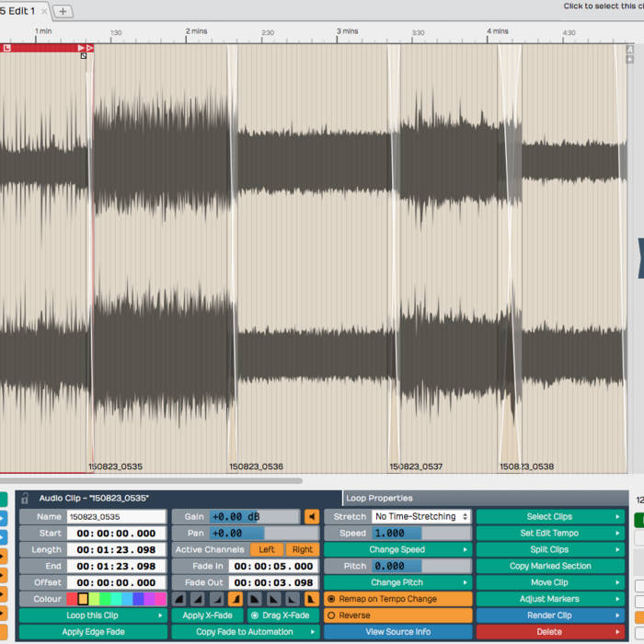Select the Edit 1 tab
This screenshot has height=644, width=644.
point(18,11)
